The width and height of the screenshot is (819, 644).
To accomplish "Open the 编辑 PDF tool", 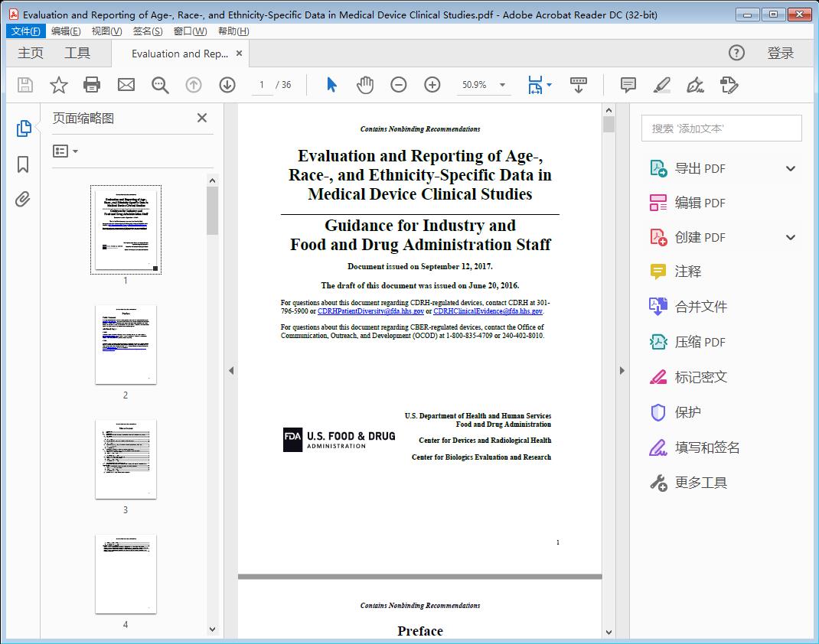I will tap(700, 203).
